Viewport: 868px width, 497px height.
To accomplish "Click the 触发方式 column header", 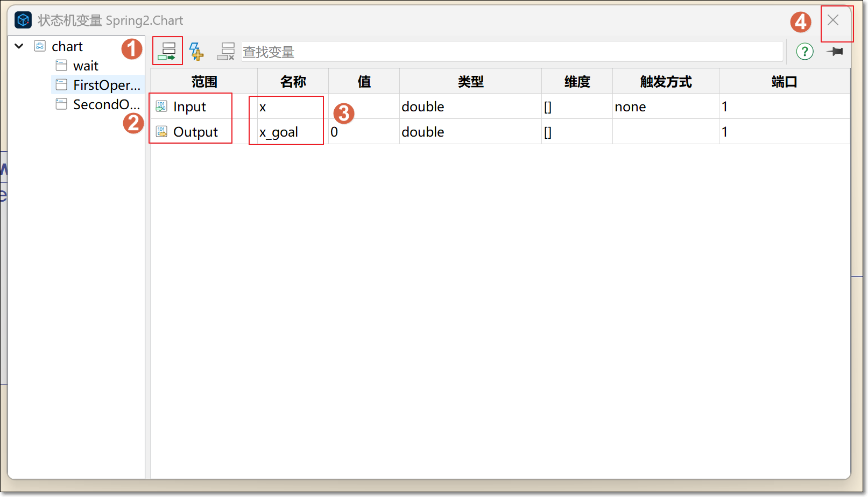I will 666,81.
